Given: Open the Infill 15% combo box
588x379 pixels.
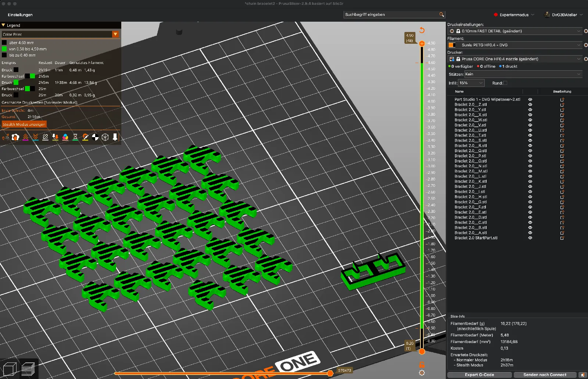Looking at the screenshot, I should [x=471, y=83].
